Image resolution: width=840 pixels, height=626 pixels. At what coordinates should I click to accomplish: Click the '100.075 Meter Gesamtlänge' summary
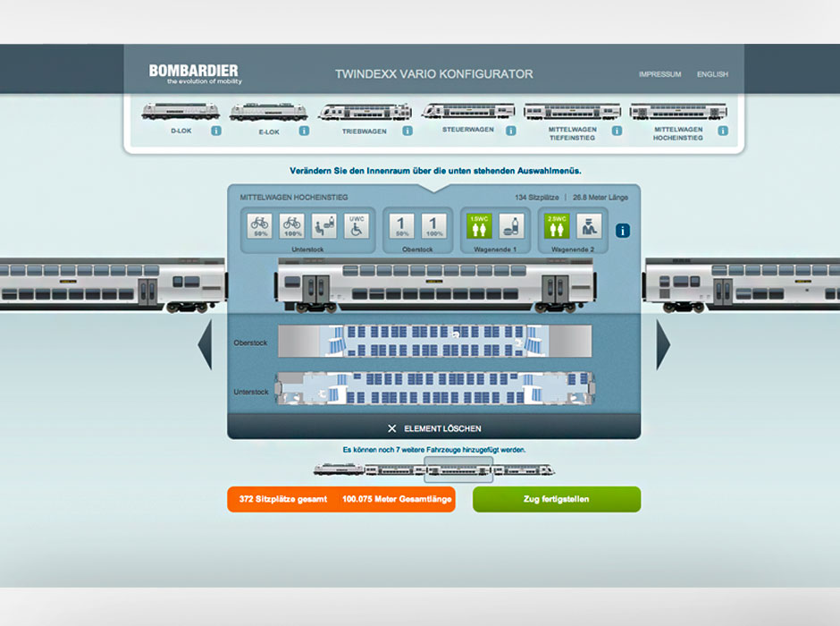[397, 499]
